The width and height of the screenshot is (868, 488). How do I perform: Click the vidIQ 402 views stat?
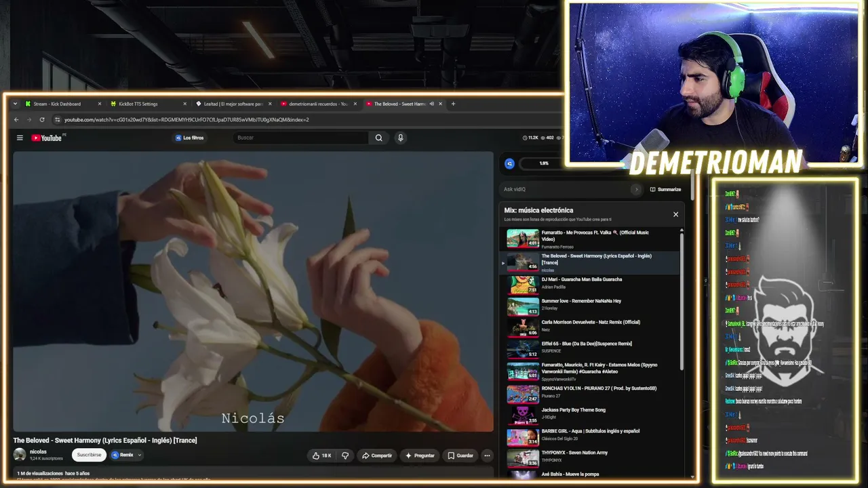pyautogui.click(x=547, y=138)
